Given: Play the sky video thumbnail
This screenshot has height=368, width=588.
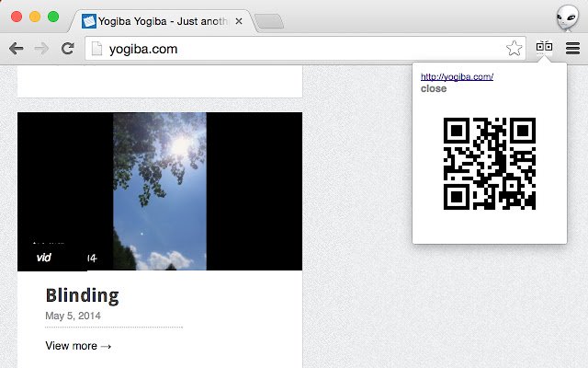Looking at the screenshot, I should (x=160, y=191).
